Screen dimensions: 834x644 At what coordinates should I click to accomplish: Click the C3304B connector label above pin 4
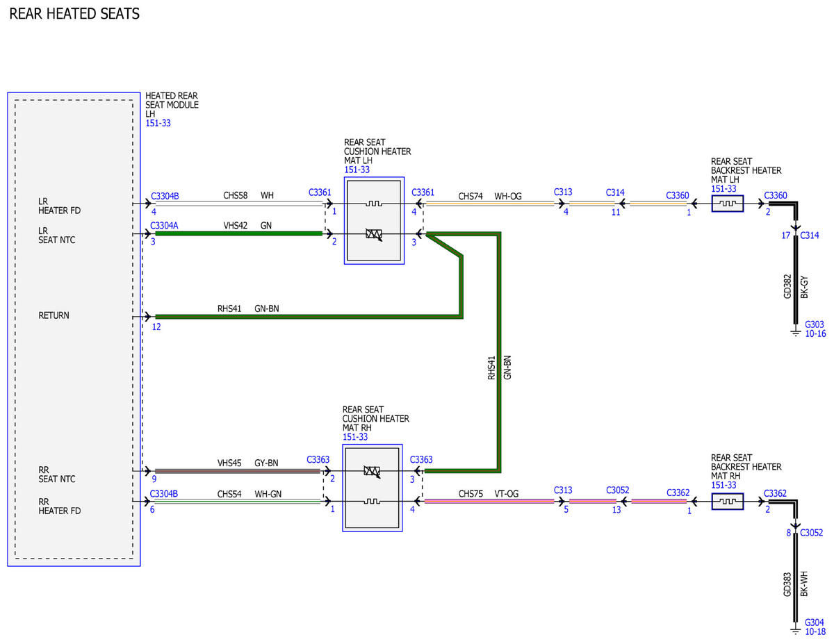coord(165,196)
